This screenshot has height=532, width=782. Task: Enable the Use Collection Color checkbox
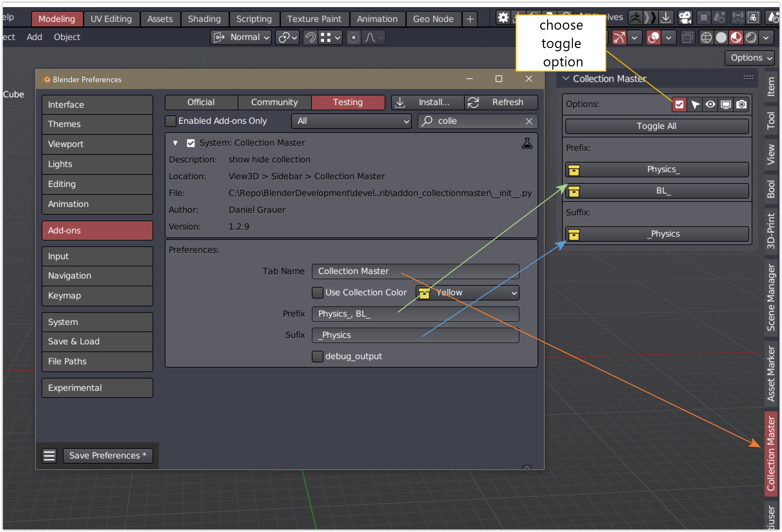(317, 292)
